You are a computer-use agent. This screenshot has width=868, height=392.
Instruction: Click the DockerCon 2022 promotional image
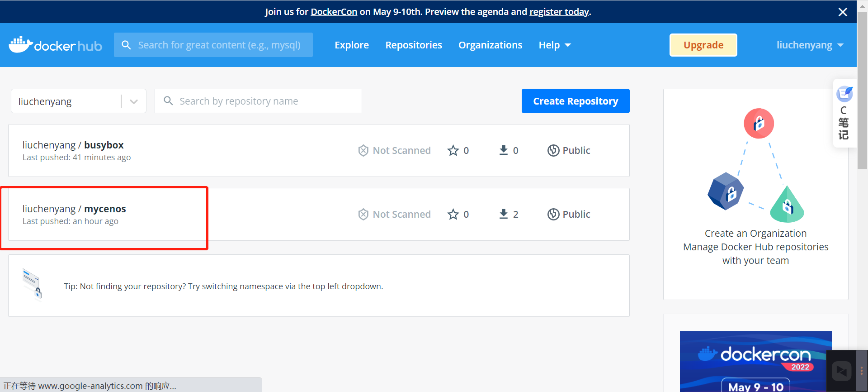(x=755, y=361)
